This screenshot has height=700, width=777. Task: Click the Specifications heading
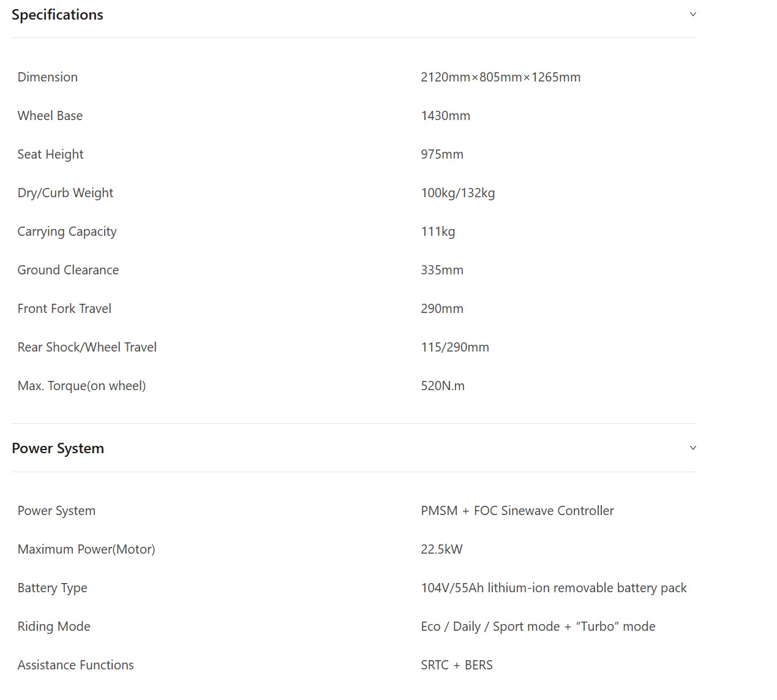click(58, 15)
